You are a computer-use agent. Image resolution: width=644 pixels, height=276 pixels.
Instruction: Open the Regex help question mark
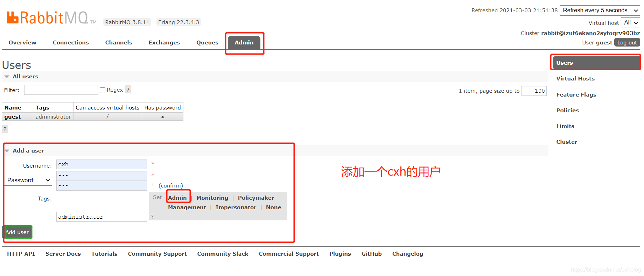click(x=128, y=90)
